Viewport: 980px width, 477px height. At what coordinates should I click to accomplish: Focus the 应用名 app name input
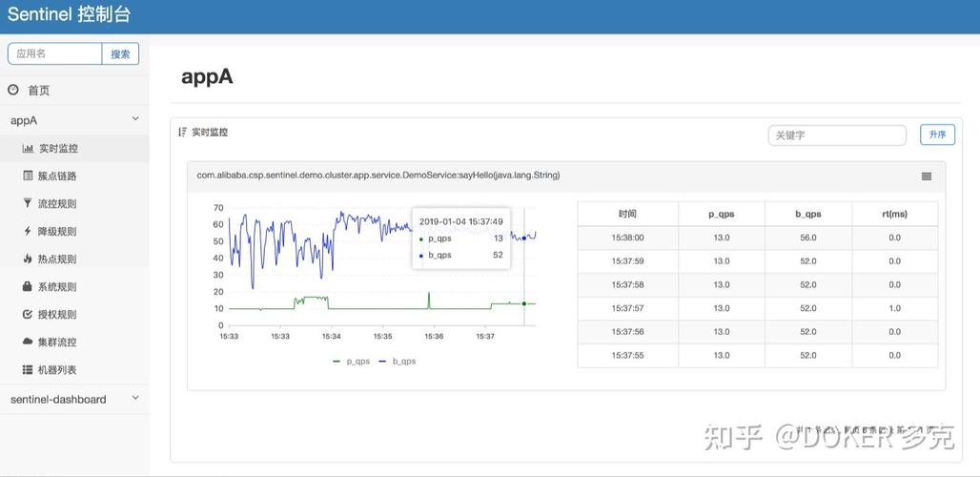(55, 53)
